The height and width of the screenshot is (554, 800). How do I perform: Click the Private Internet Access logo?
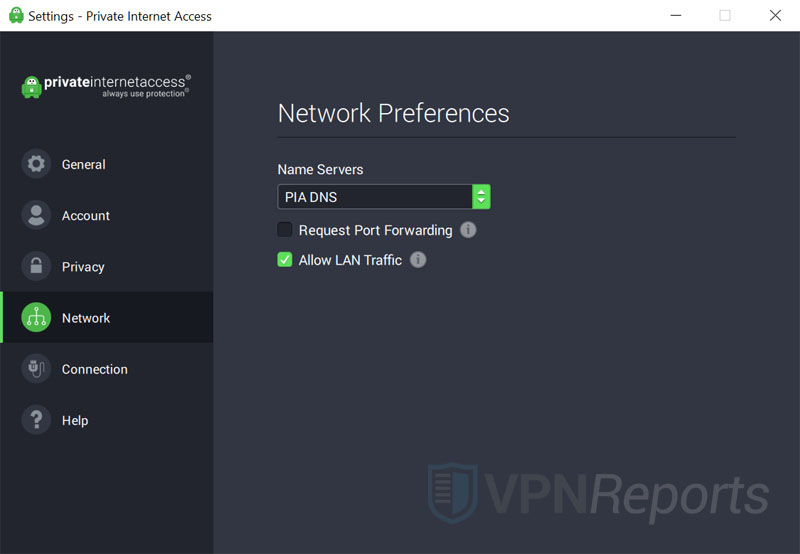click(106, 86)
